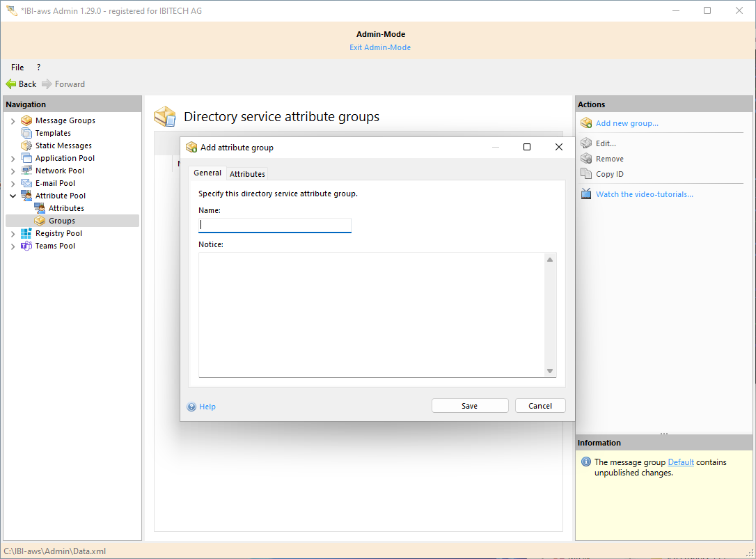This screenshot has height=559, width=756.
Task: Click the Static Messages icon
Action: click(x=26, y=145)
